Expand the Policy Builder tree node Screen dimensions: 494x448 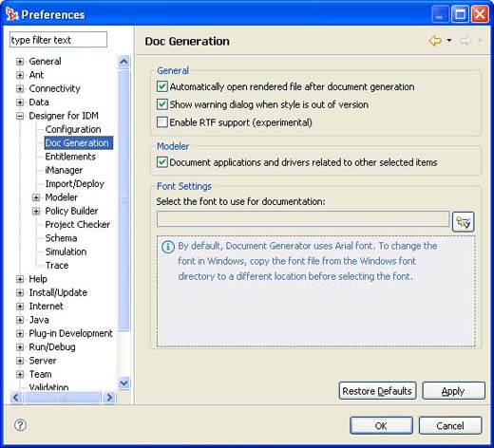[36, 211]
